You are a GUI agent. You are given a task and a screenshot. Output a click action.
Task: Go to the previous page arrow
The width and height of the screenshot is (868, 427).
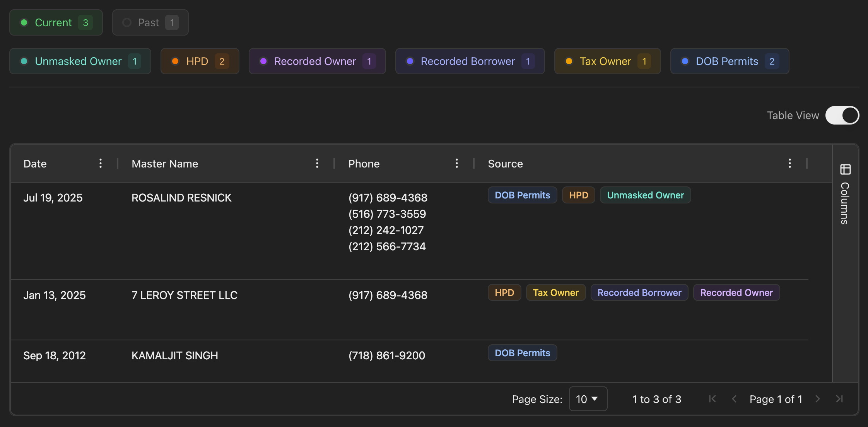[734, 399]
